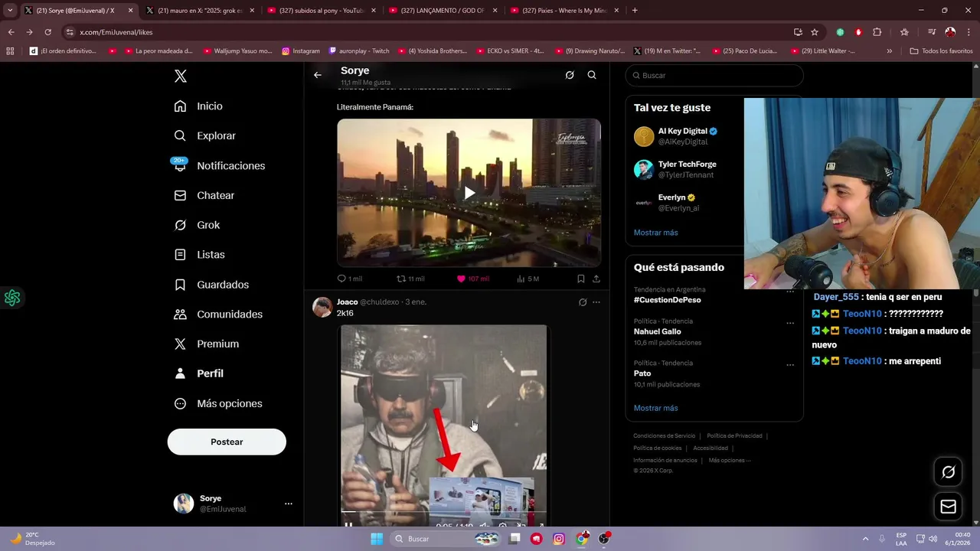Open account menu dots next to Sorye
Viewport: 980px width, 551px height.
[289, 504]
